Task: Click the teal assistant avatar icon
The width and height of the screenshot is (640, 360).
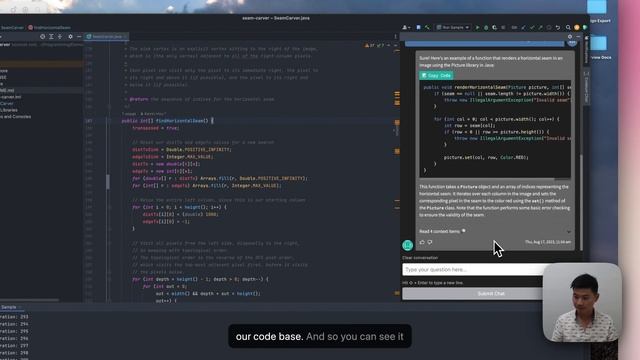Action: tap(407, 245)
